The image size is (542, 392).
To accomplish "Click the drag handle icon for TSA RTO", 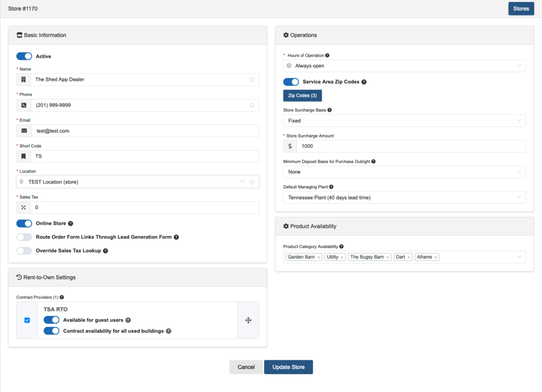I will (x=248, y=320).
